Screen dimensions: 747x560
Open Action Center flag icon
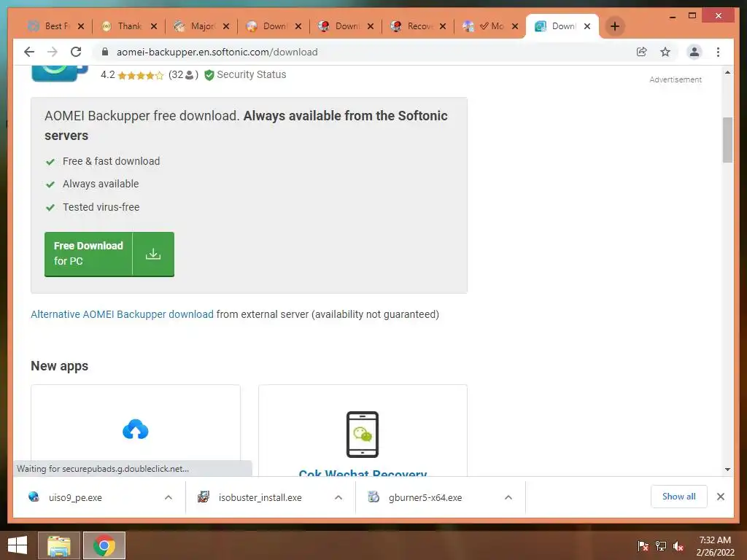(x=643, y=545)
